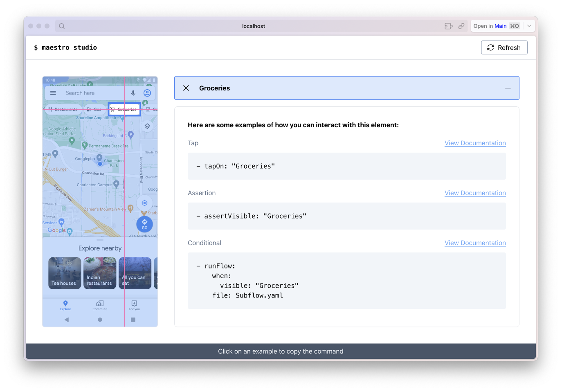Click the browser search magnifier icon
This screenshot has height=392, width=562.
pyautogui.click(x=62, y=26)
